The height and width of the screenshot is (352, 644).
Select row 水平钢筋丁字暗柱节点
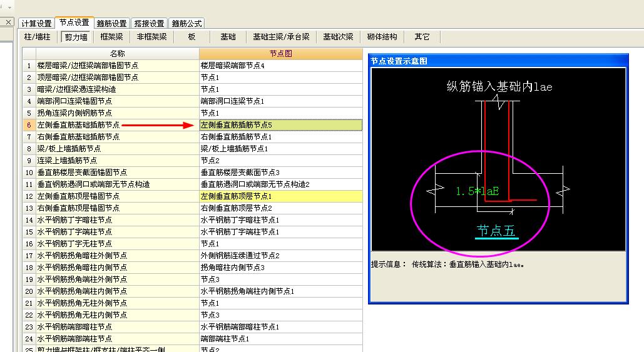(x=118, y=220)
